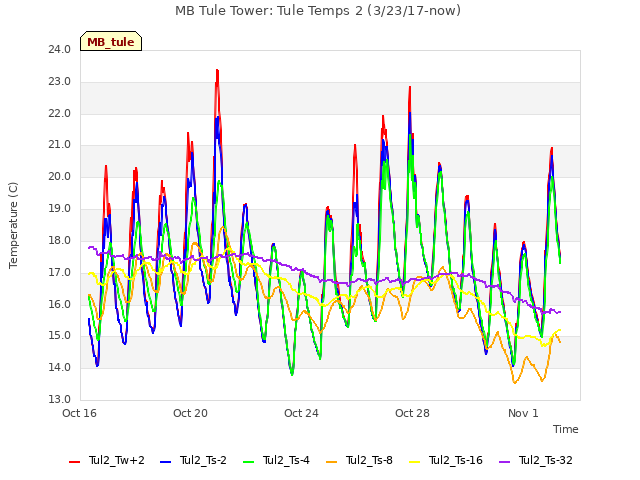Click the 23.0 y-axis tick label
Image resolution: width=640 pixels, height=480 pixels.
[x=60, y=82]
